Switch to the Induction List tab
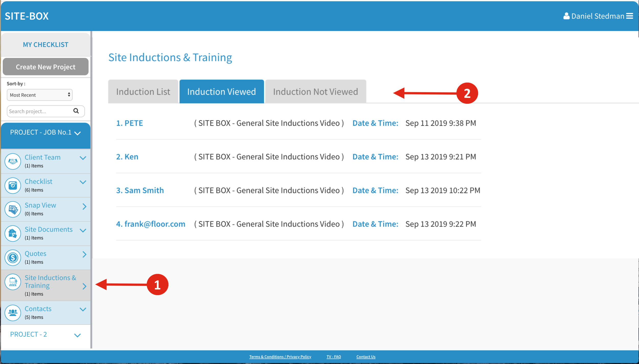639x364 pixels. click(x=143, y=92)
